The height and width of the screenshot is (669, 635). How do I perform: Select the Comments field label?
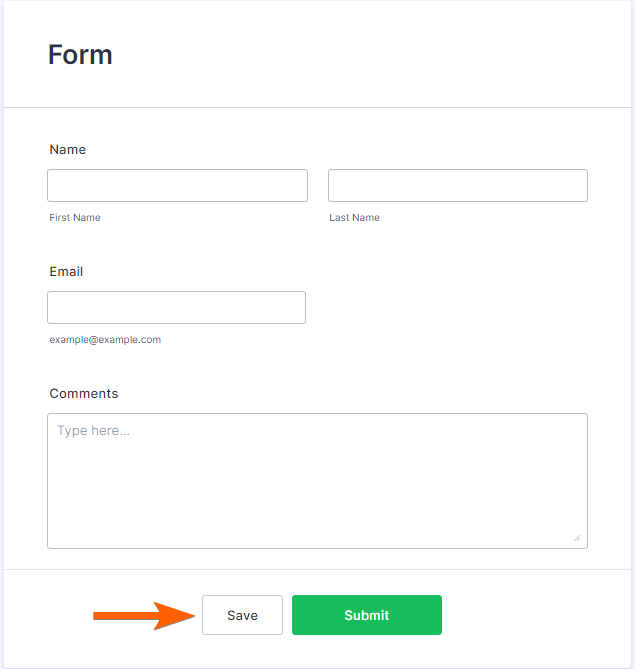(84, 394)
